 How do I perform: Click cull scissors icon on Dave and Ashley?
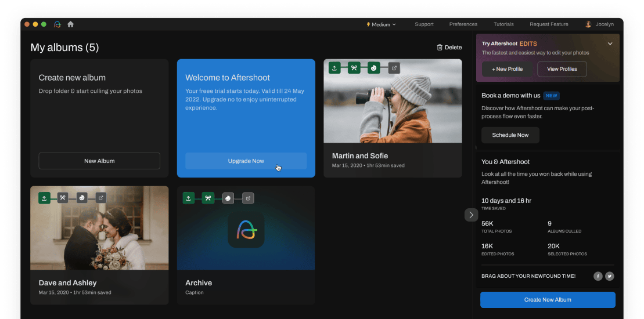pyautogui.click(x=63, y=198)
